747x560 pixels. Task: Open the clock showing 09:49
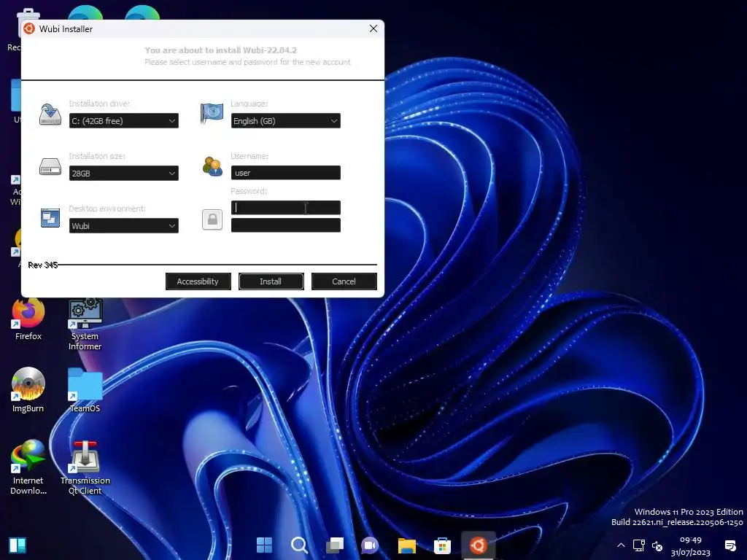690,545
